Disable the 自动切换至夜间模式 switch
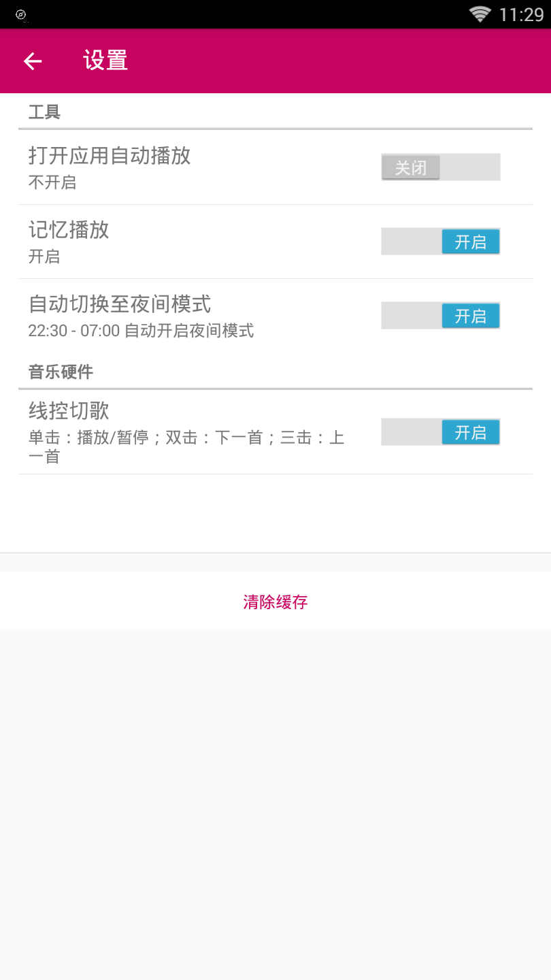This screenshot has height=980, width=551. point(440,316)
